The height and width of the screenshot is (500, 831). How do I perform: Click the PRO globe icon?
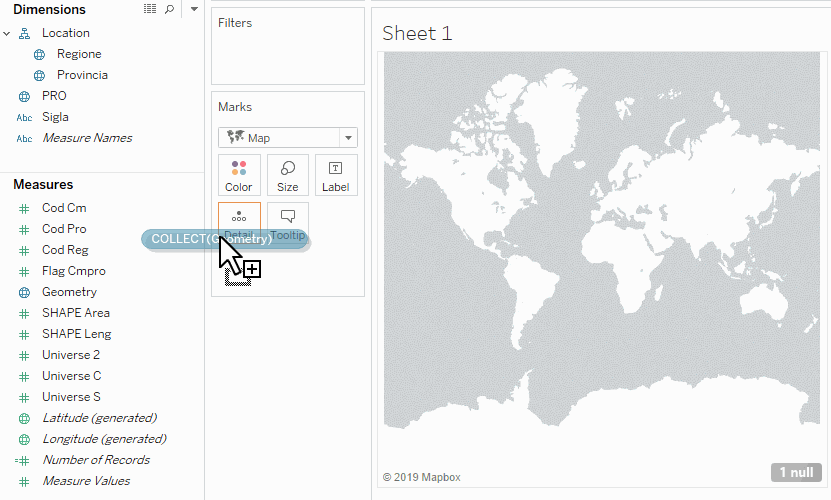click(25, 96)
